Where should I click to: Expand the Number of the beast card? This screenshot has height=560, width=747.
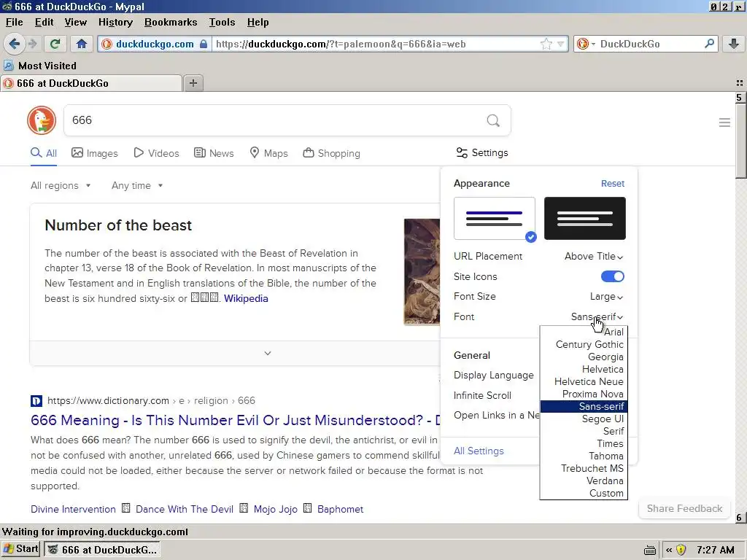pyautogui.click(x=268, y=354)
